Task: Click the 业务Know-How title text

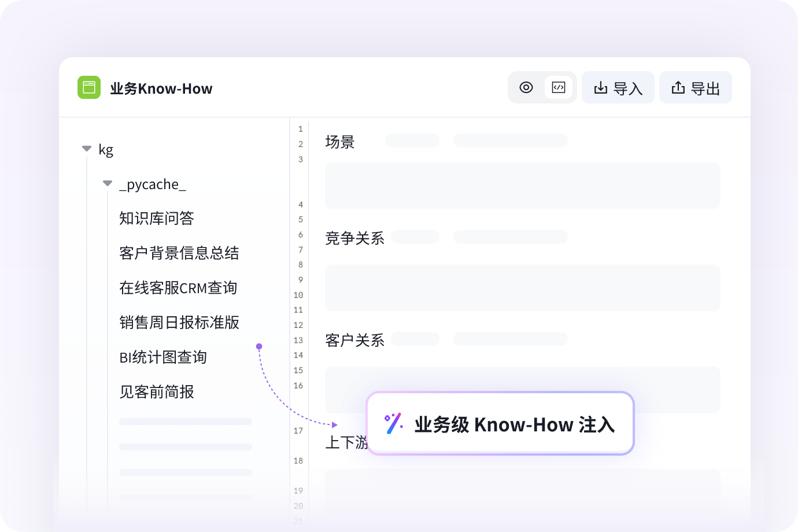Action: click(161, 88)
